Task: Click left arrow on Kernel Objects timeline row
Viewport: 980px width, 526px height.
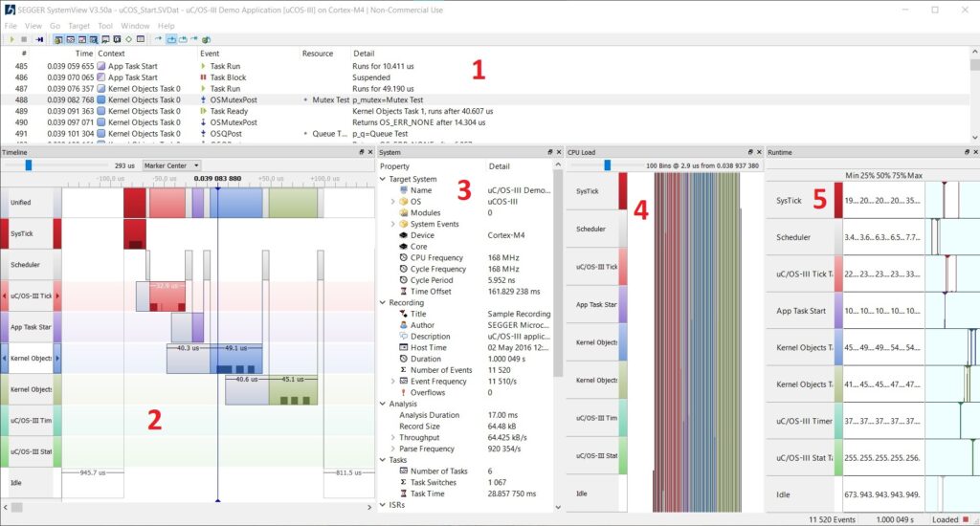Action: tap(5, 359)
